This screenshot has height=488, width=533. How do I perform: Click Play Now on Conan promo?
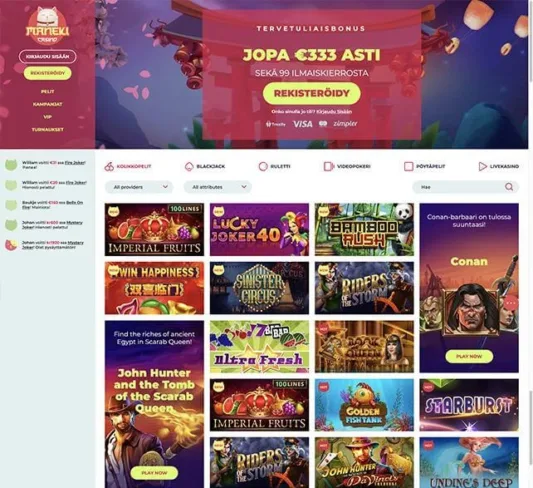point(469,356)
